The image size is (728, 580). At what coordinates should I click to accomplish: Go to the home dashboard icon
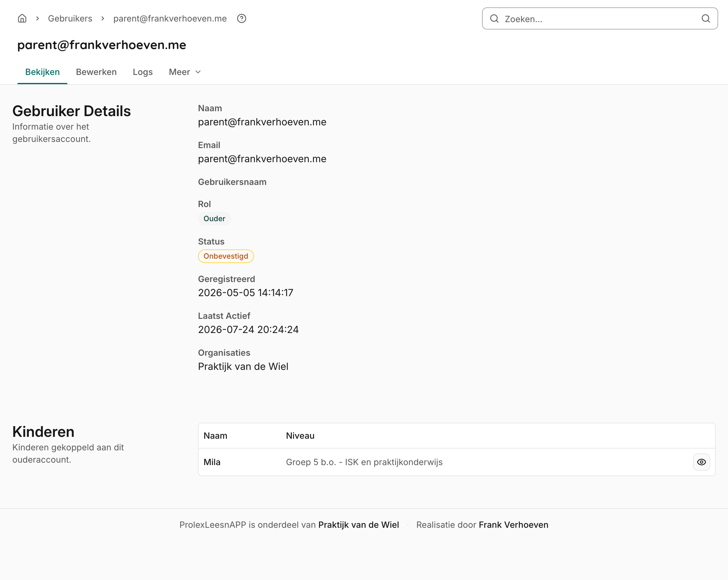pyautogui.click(x=22, y=18)
